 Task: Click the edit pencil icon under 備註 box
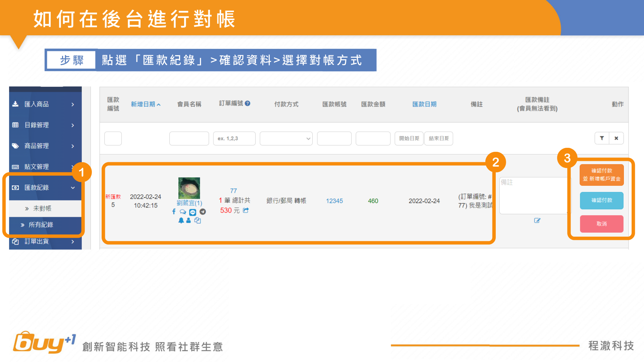tap(537, 220)
